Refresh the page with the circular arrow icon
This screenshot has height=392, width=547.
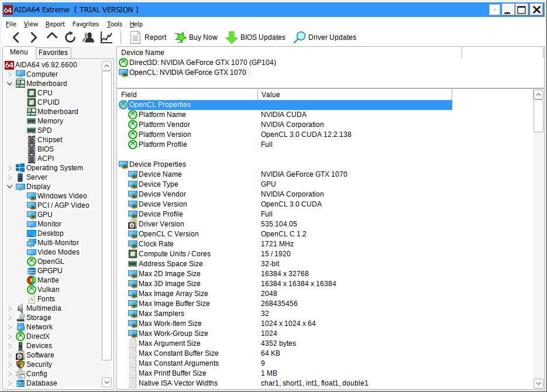[x=70, y=37]
